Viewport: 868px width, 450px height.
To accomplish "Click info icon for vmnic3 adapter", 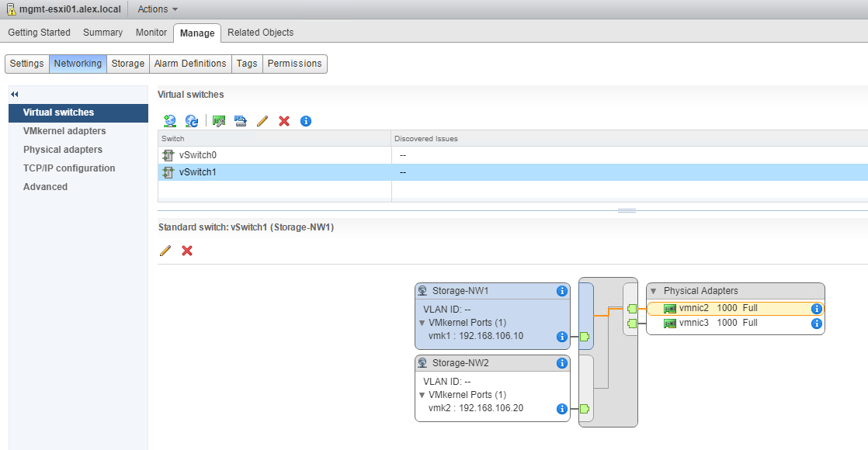I will tap(816, 324).
